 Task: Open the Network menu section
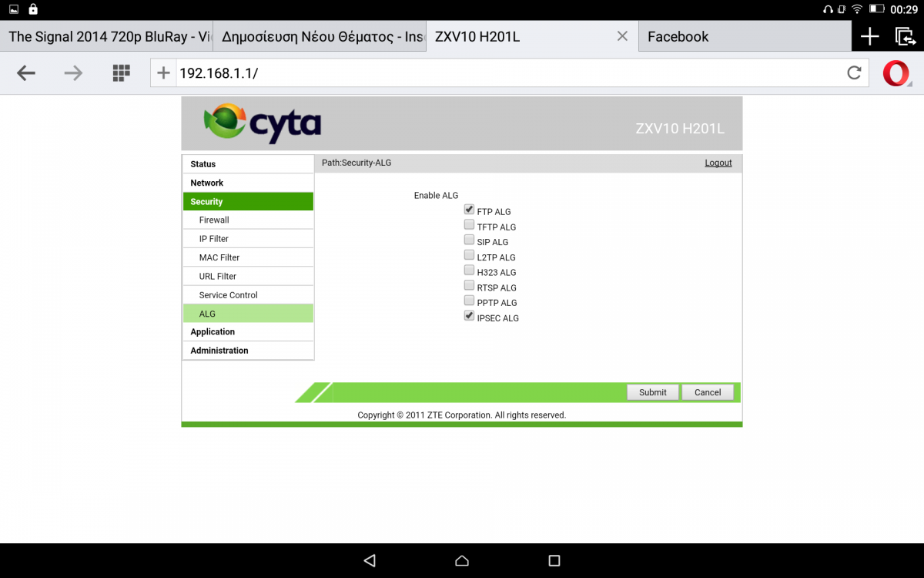(x=248, y=183)
